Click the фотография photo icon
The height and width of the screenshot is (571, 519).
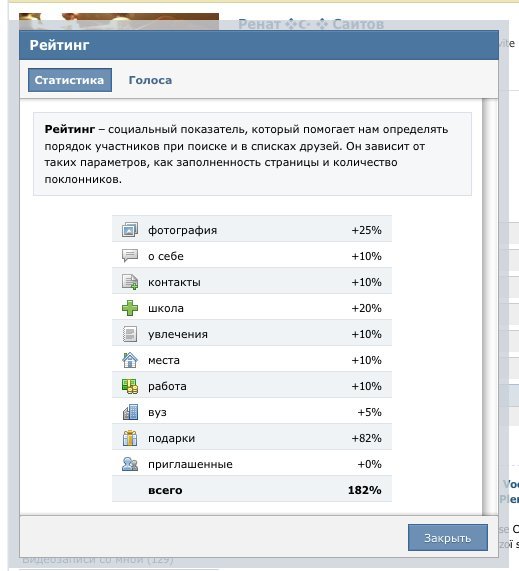pos(130,230)
